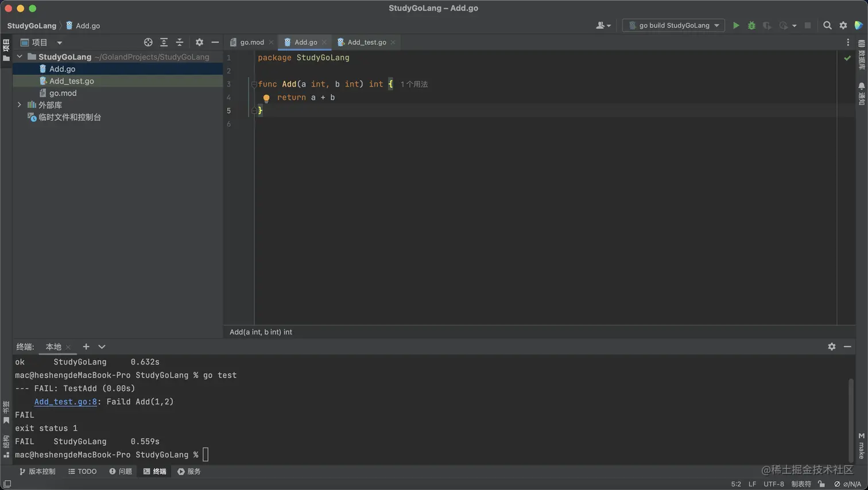
Task: Click the fold end marker on line 5
Action: click(254, 111)
